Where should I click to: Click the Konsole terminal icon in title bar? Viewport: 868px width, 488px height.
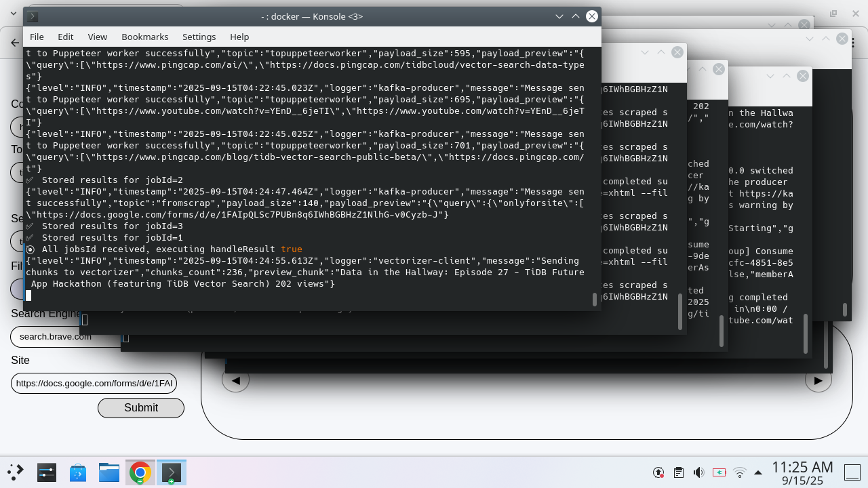click(33, 16)
